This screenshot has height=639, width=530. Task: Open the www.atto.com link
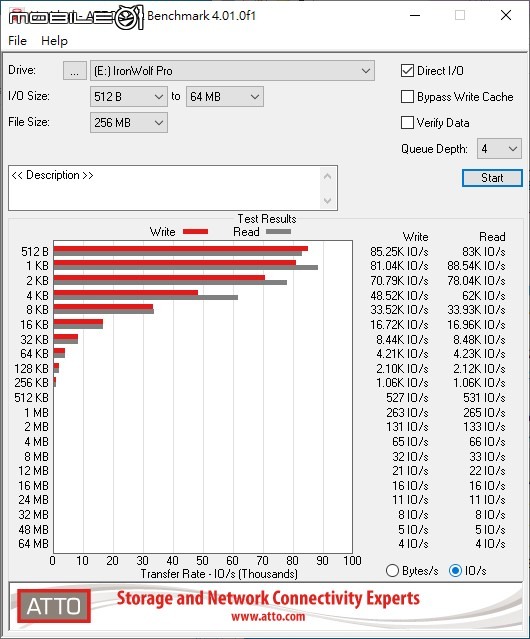[x=268, y=616]
